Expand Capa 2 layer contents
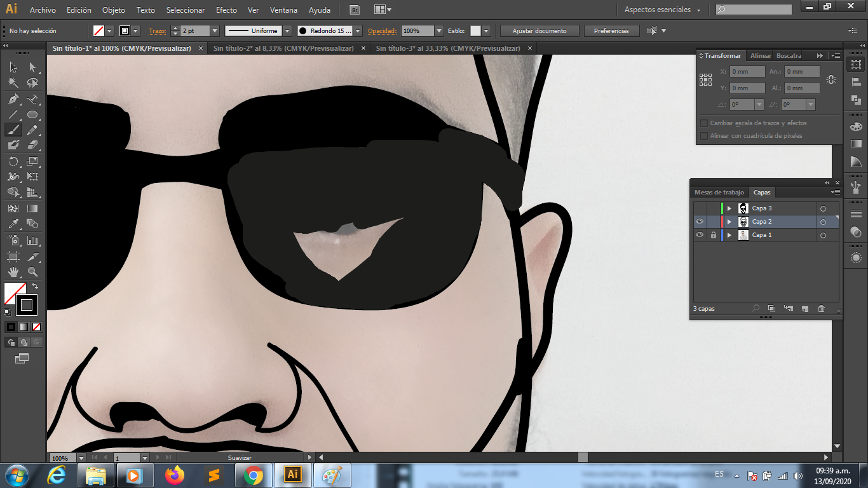Viewport: 868px width, 488px height. [x=729, y=222]
